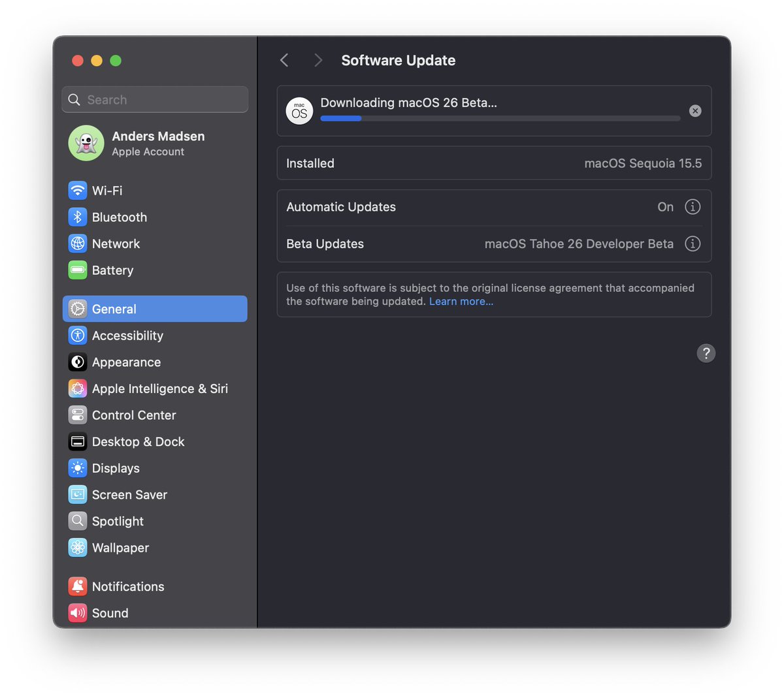
Task: Click the Beta Updates label
Action: (325, 244)
